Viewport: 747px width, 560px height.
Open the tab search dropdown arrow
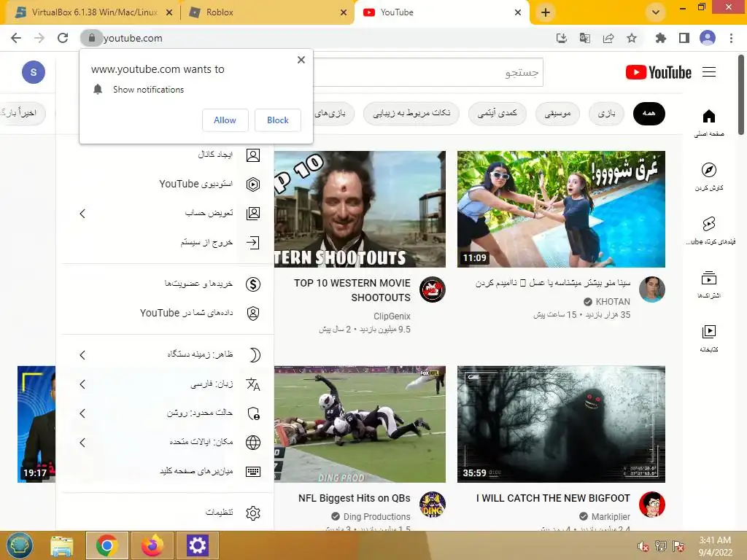[x=656, y=12]
